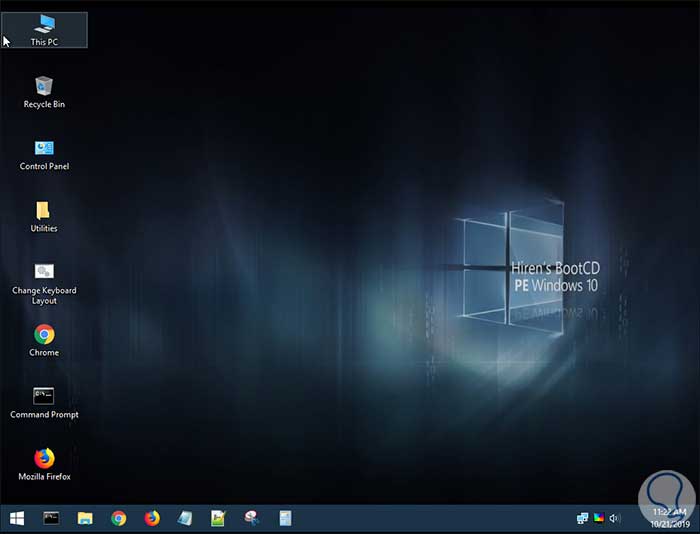
Task: Open the This PC desktop icon
Action: pyautogui.click(x=44, y=30)
